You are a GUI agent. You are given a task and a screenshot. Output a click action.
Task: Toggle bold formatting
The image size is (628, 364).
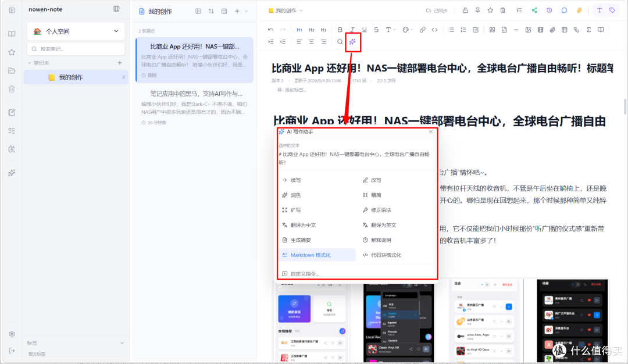tap(340, 30)
